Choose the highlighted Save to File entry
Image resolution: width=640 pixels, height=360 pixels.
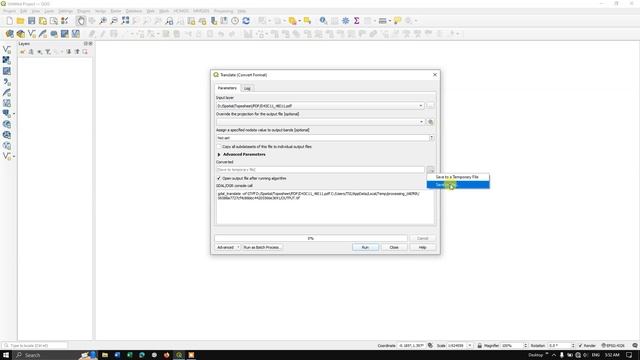click(x=458, y=185)
